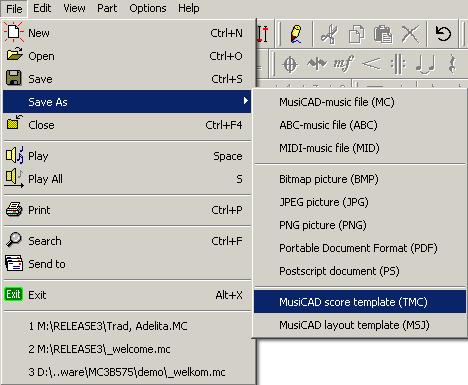Open the Edit menu
This screenshot has width=468, height=385.
(x=42, y=8)
